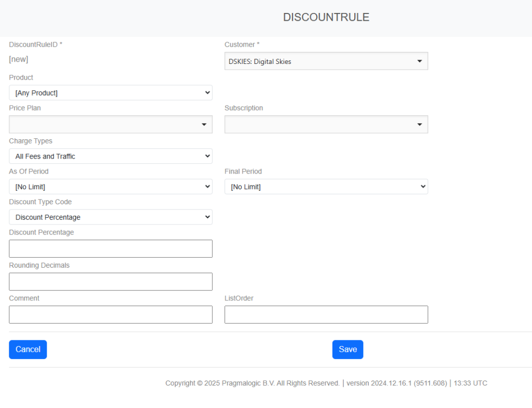Expand the Product dropdown set to Any Product
532x408 pixels.
pos(110,93)
